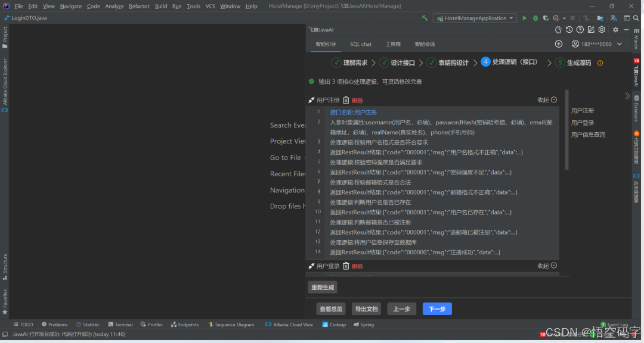Jump to 用户信息查询 in the outline list

[588, 135]
